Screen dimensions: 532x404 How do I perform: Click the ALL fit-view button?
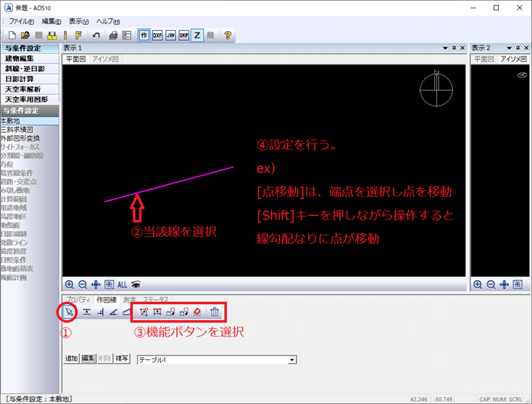[x=122, y=285]
